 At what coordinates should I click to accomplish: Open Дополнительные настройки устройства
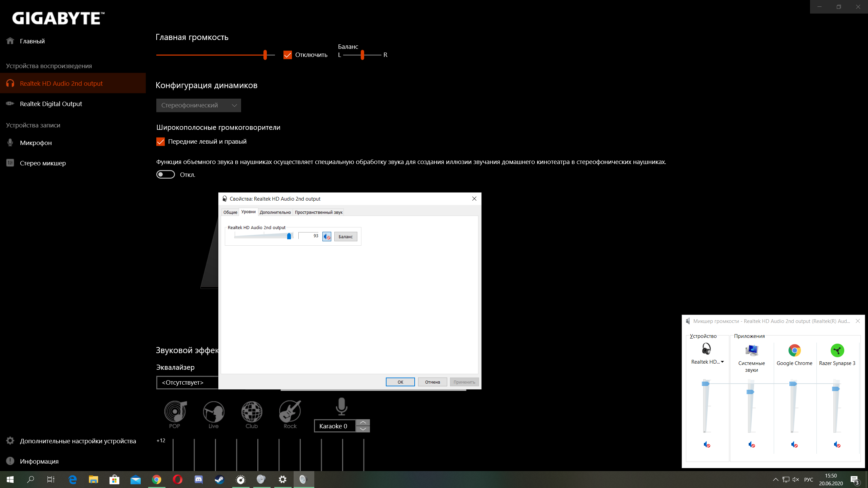(x=73, y=441)
